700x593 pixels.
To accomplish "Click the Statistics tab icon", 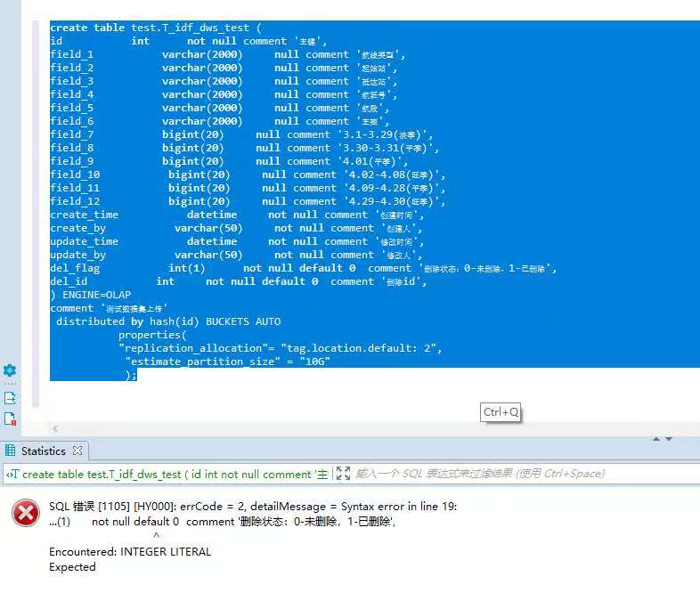I will (11, 451).
